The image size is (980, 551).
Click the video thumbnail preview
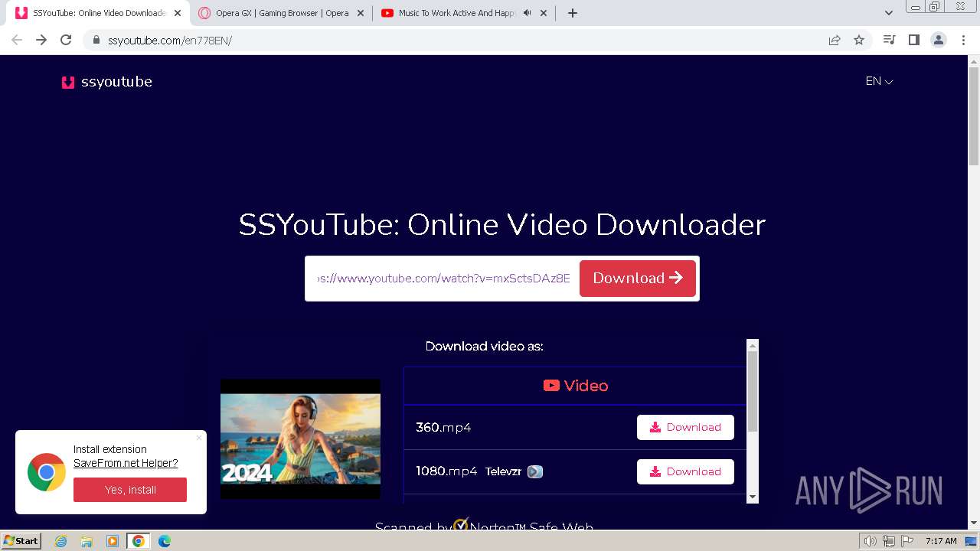(x=300, y=439)
